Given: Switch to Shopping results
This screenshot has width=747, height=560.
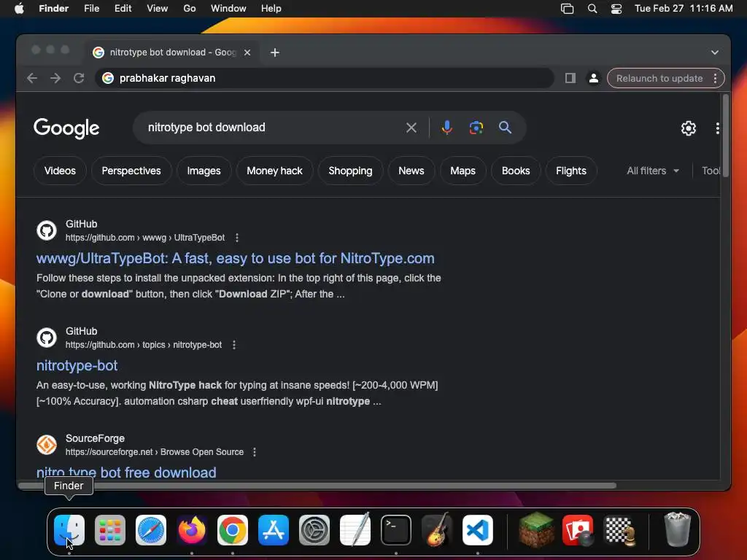Looking at the screenshot, I should (x=350, y=171).
